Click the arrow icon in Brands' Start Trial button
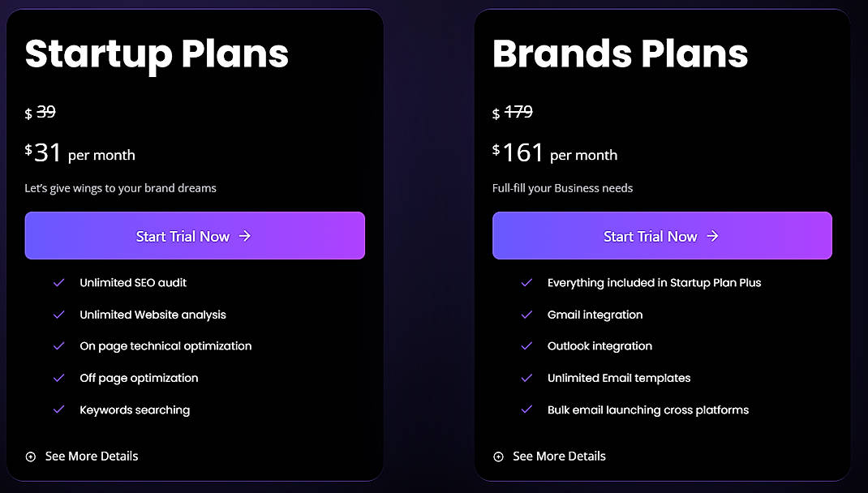The image size is (868, 493). point(713,235)
